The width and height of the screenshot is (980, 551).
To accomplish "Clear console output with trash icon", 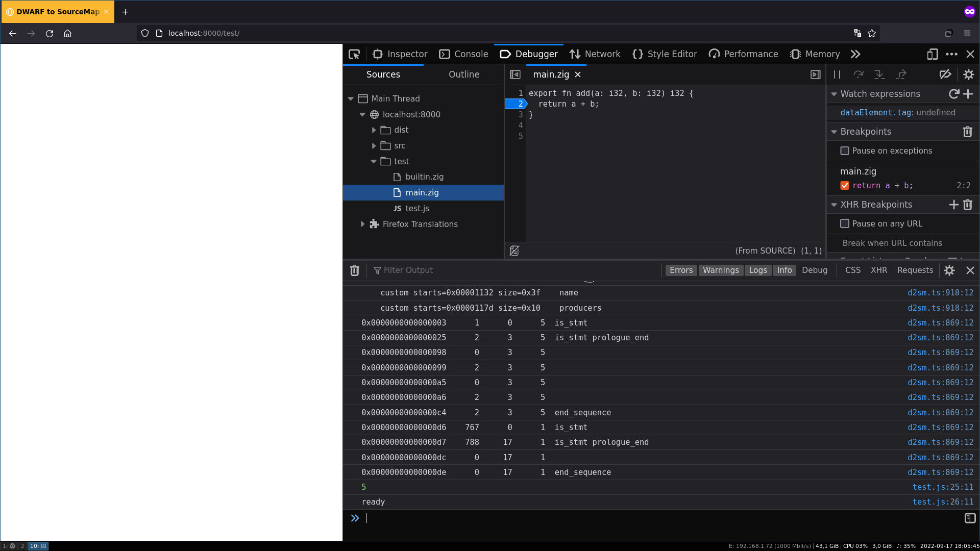I will click(x=354, y=270).
